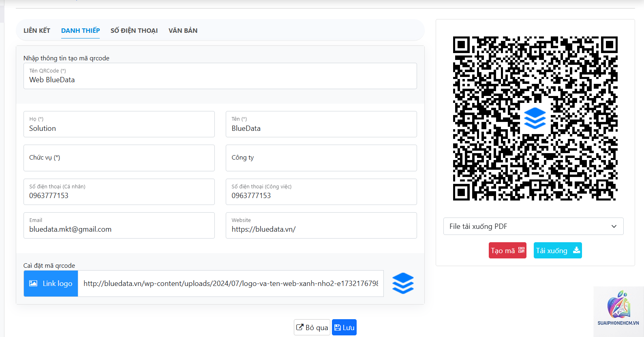Focus the Công ty input field
644x337 pixels.
[321, 158]
